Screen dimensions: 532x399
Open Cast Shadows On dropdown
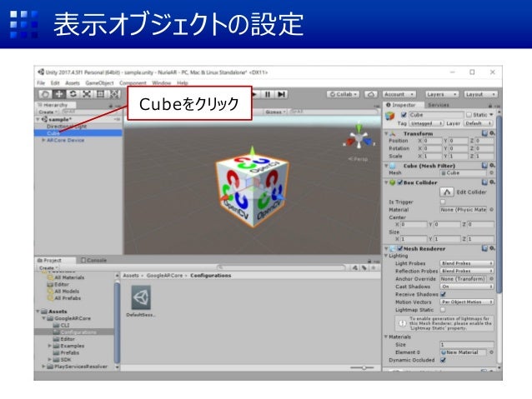467,287
